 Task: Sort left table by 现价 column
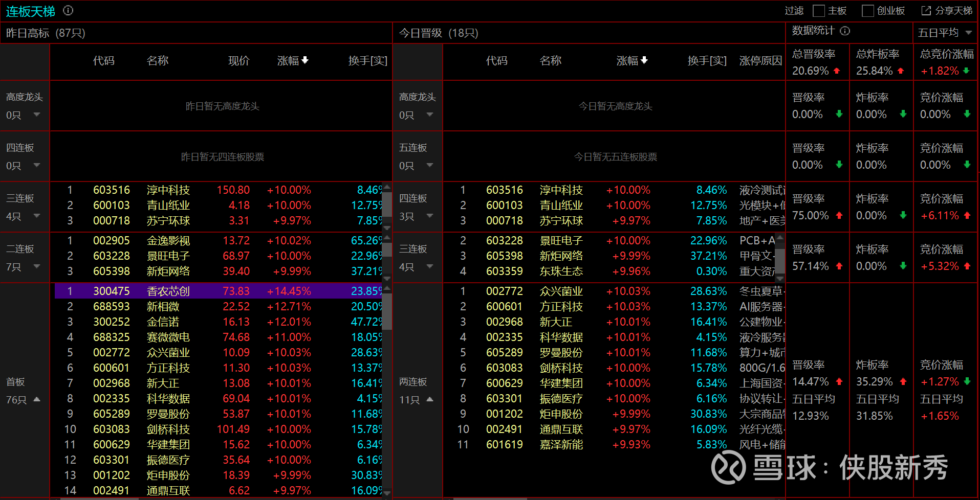pyautogui.click(x=239, y=61)
